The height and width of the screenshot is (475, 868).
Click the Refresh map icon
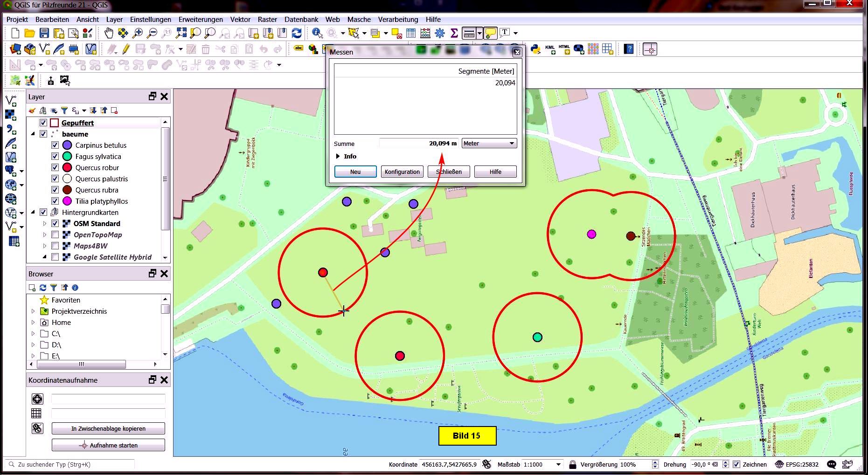point(297,33)
